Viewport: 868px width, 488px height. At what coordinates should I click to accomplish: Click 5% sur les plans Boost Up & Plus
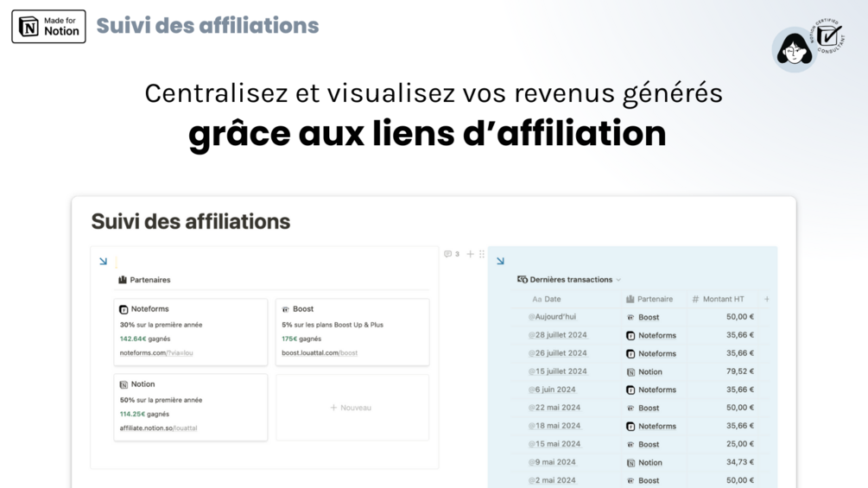tap(333, 326)
